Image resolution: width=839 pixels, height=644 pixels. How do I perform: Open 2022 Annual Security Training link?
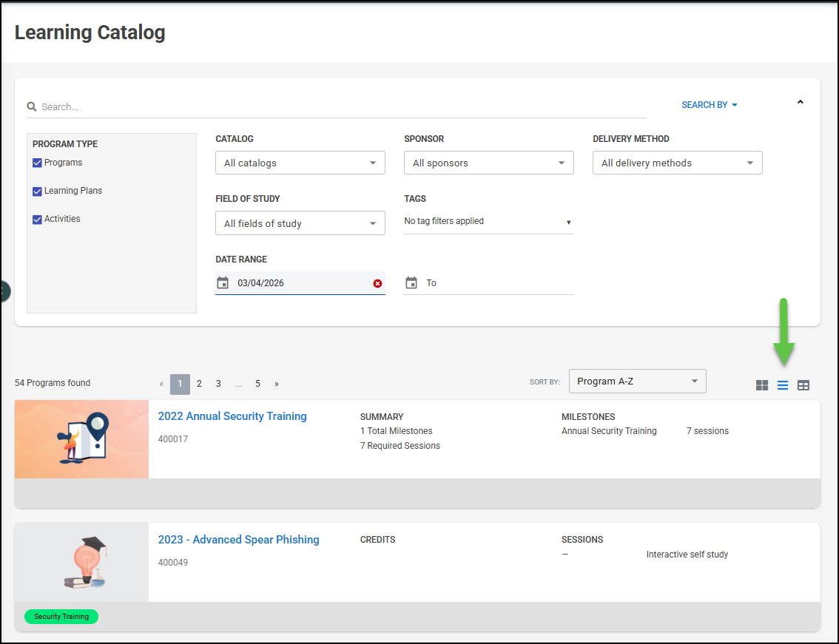point(232,416)
